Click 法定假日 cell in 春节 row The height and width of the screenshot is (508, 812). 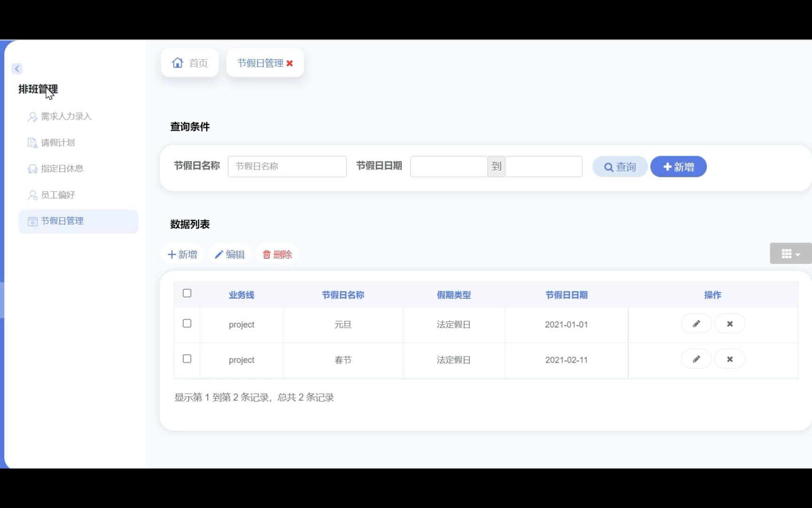(454, 360)
